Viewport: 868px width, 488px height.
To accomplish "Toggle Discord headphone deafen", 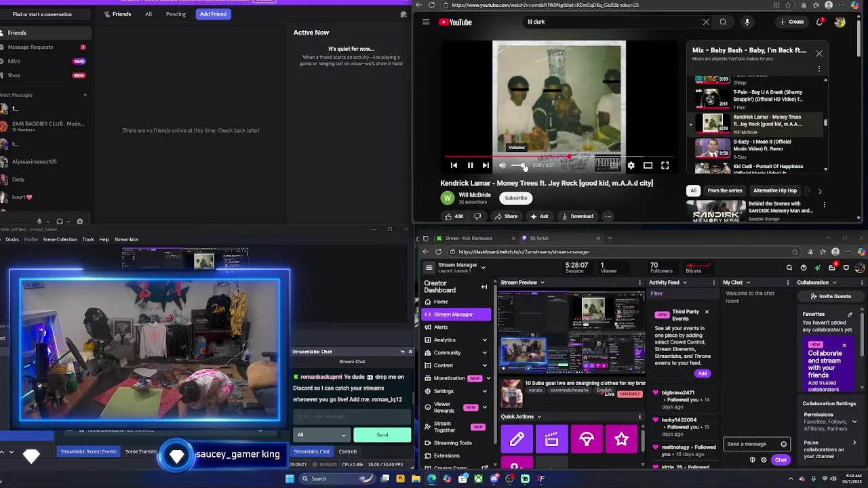I will [60, 221].
